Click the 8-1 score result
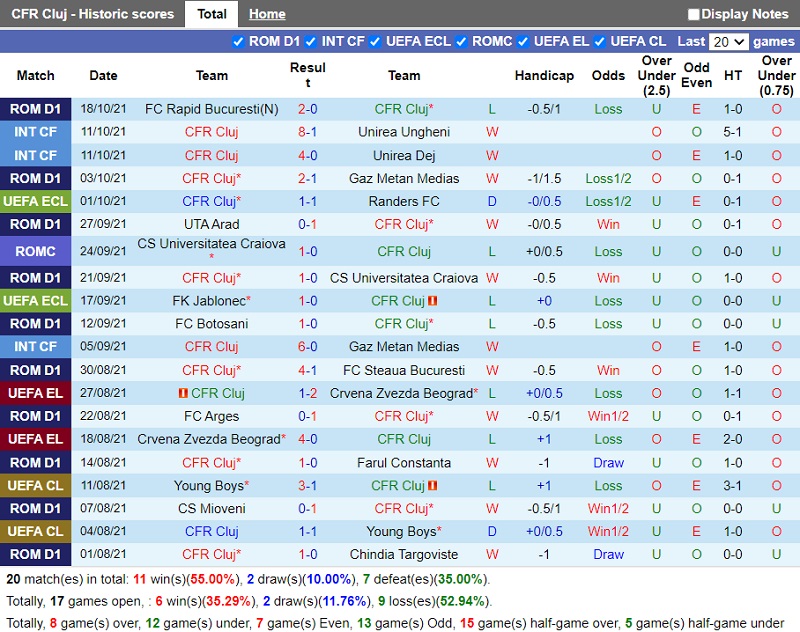The height and width of the screenshot is (632, 800). click(307, 132)
